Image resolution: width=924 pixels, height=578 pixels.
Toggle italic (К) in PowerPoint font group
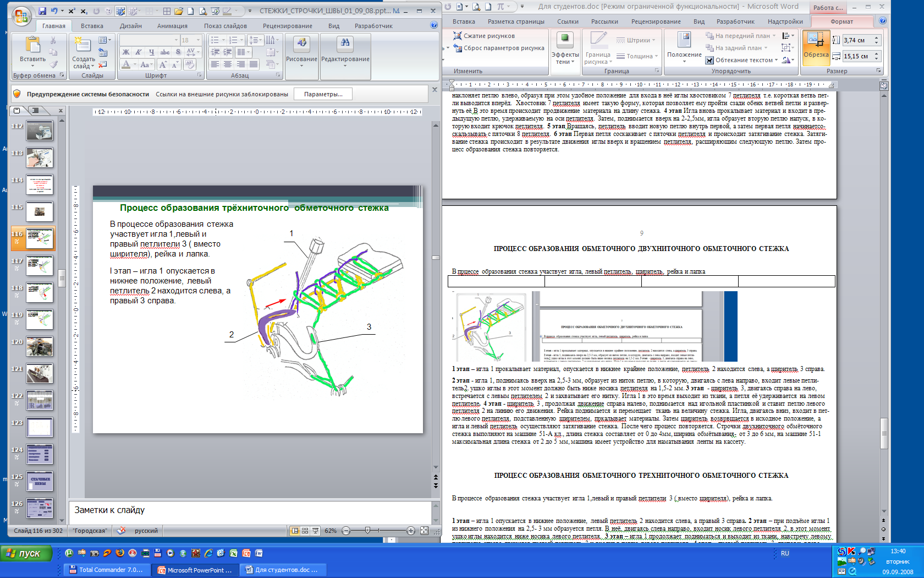(x=139, y=52)
